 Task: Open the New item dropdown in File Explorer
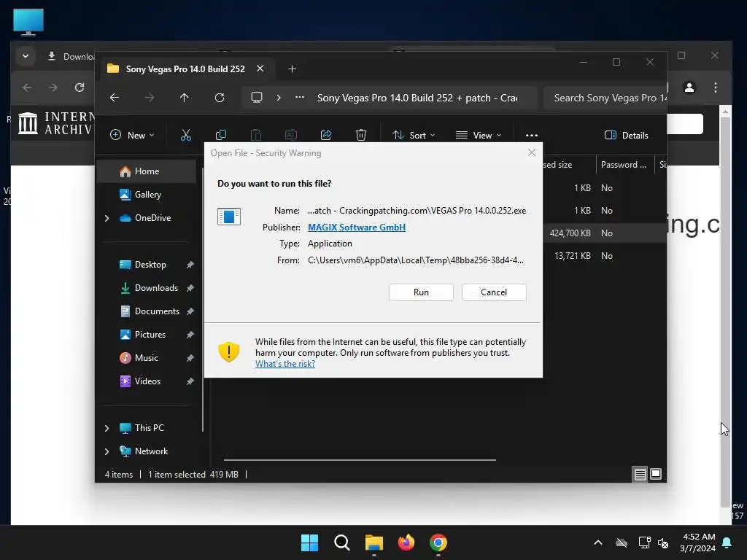pos(132,135)
